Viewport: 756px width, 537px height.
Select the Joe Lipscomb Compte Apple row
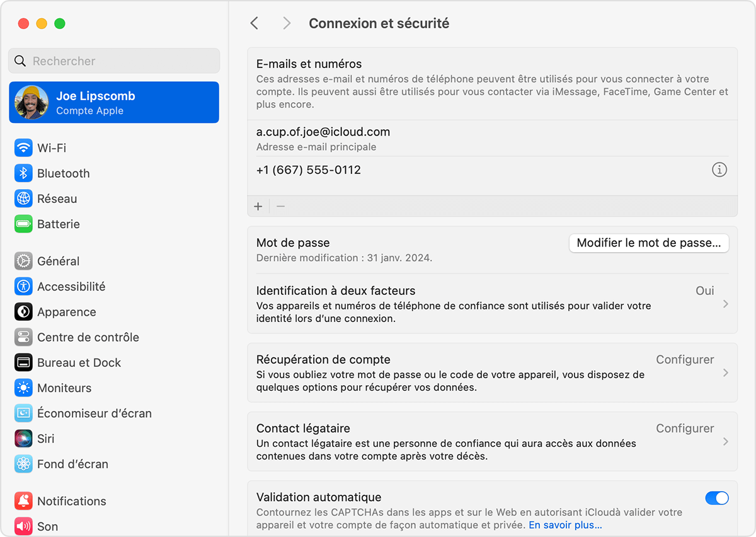(114, 102)
